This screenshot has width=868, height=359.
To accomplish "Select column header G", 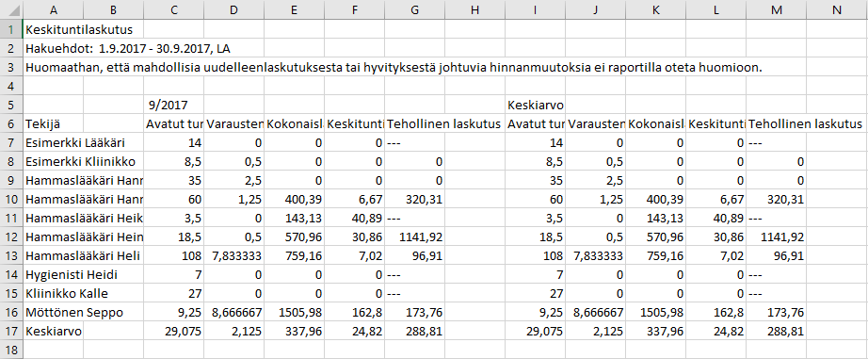I will pyautogui.click(x=414, y=9).
